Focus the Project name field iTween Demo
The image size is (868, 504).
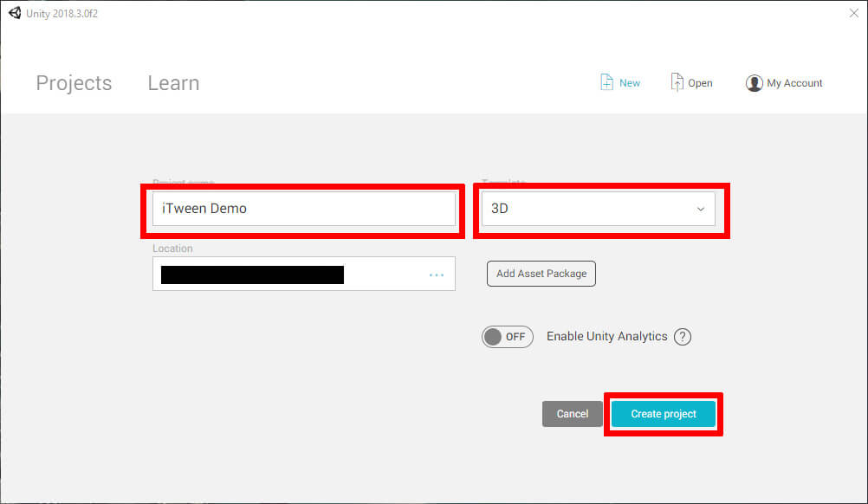(x=304, y=209)
